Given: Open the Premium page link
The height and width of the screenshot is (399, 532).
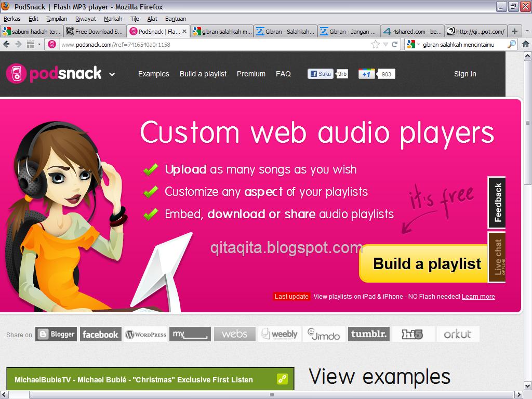Looking at the screenshot, I should coord(251,74).
